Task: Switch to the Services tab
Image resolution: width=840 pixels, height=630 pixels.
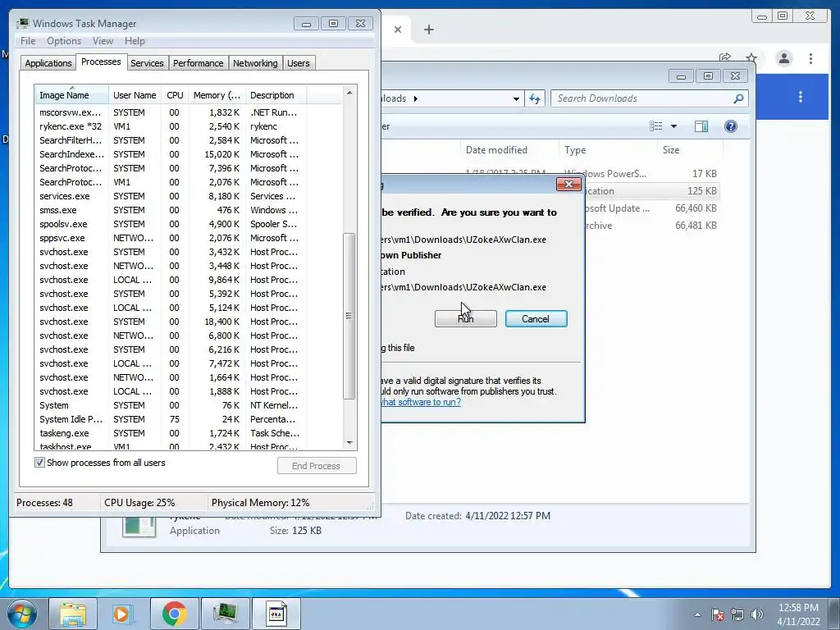Action: tap(147, 63)
